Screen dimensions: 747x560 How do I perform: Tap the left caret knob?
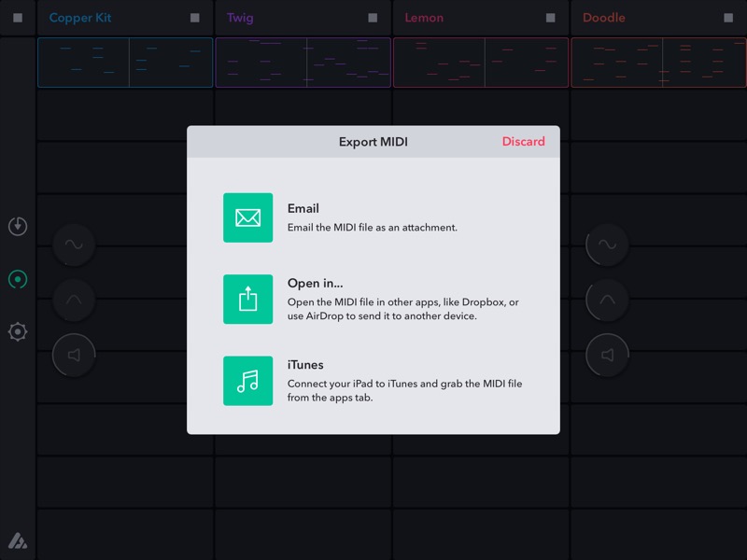pyautogui.click(x=74, y=300)
